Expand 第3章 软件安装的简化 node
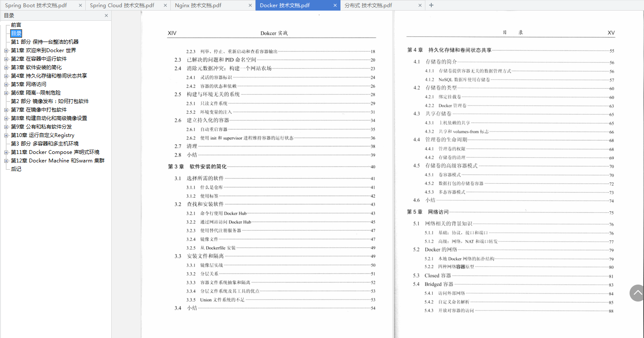The image size is (644, 338). coord(6,67)
